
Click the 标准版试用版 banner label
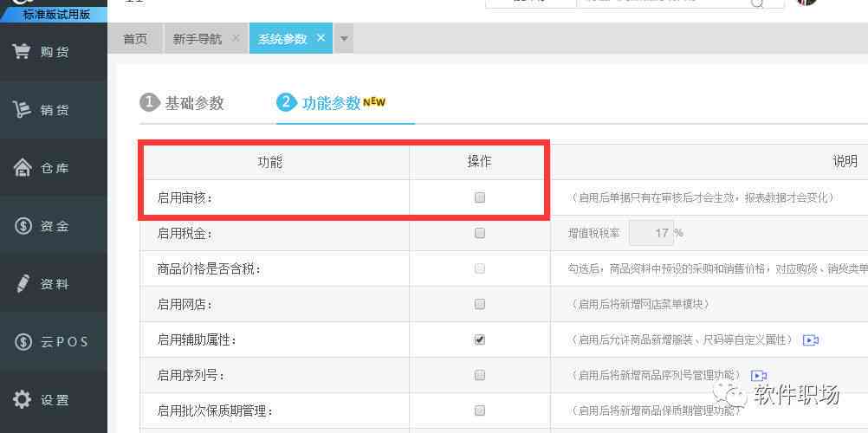[x=56, y=14]
